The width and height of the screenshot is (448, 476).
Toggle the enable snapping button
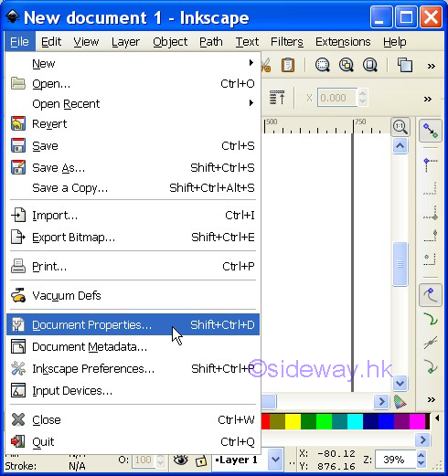(431, 131)
